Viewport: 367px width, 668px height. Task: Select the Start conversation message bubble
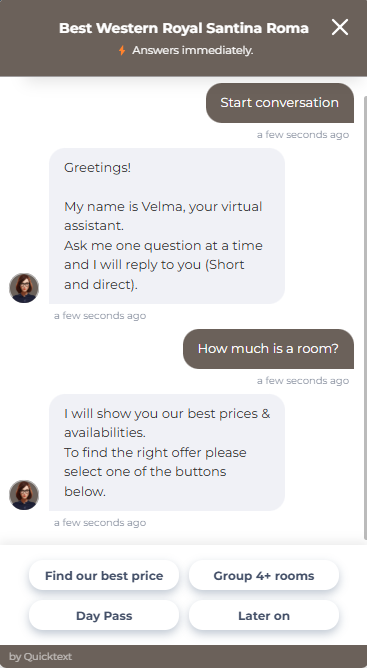point(280,103)
